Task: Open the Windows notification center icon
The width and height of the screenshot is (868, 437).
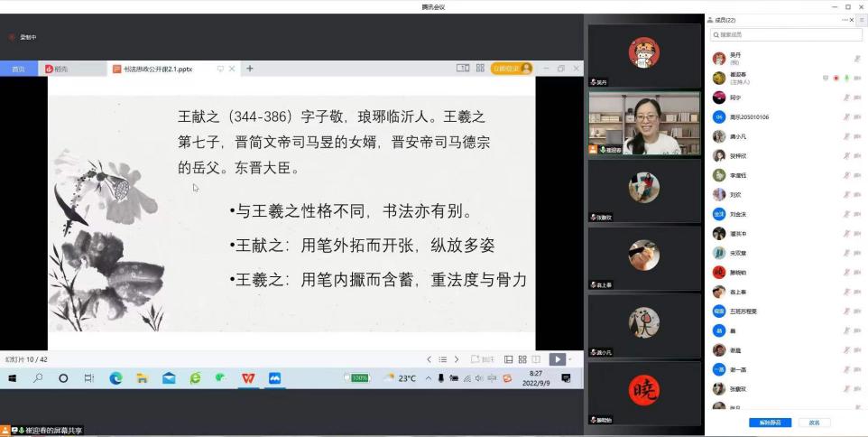Action: (x=566, y=378)
